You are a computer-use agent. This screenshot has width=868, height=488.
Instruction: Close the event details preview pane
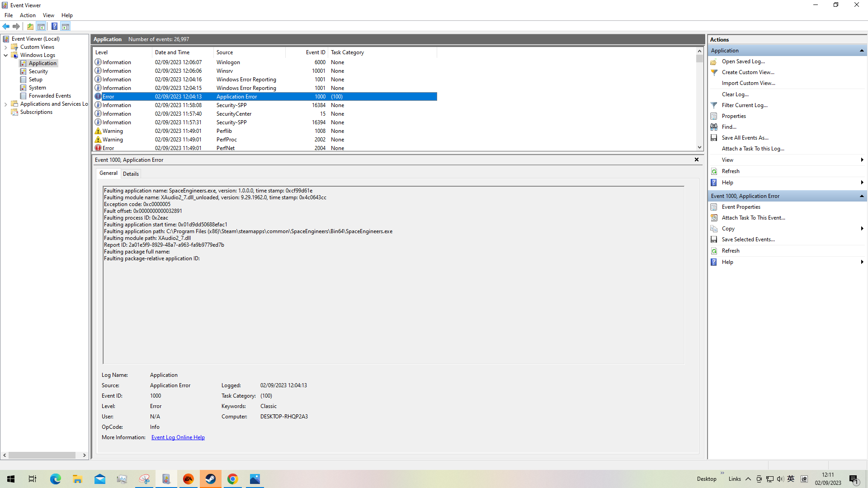[x=697, y=160]
